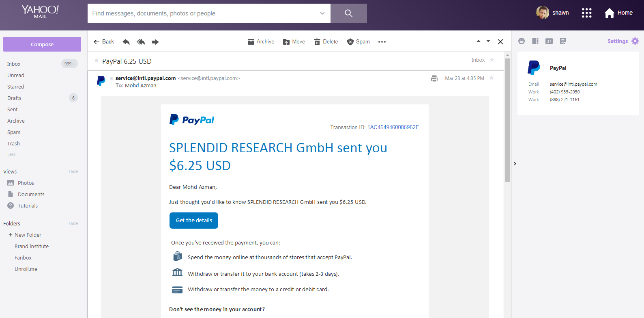Open the More actions ellipsis menu
Screen dimensions: 644x318
click(x=382, y=42)
